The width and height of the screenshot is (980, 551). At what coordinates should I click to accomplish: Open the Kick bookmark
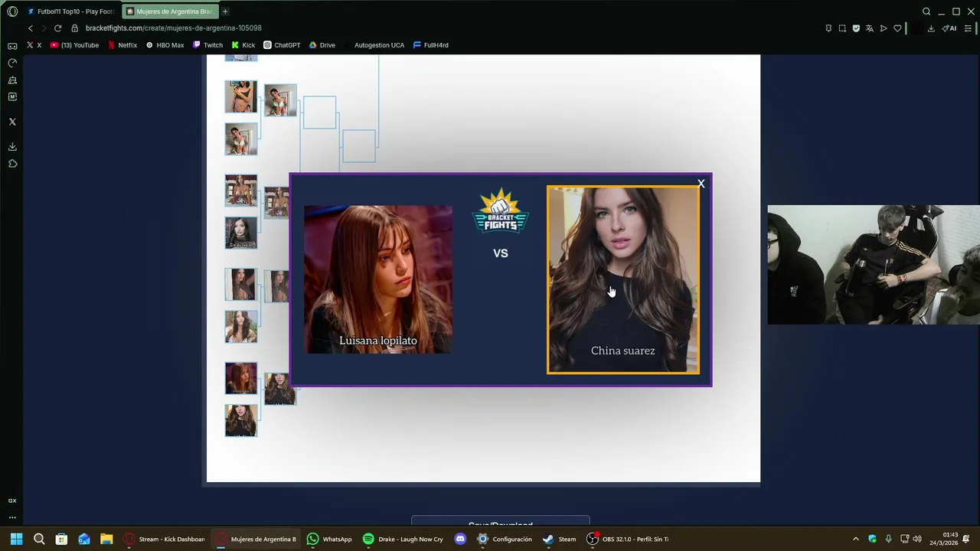[x=243, y=45]
